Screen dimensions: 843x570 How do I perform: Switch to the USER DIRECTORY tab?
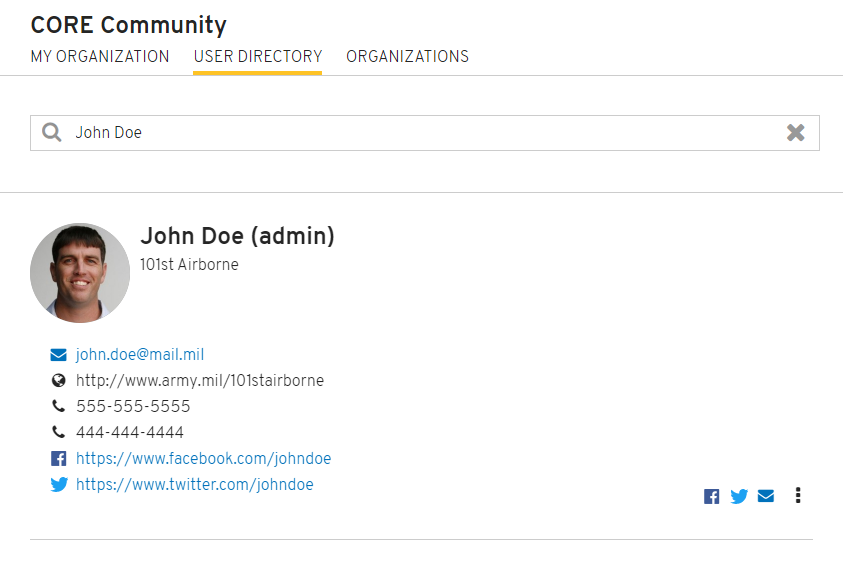pyautogui.click(x=258, y=56)
